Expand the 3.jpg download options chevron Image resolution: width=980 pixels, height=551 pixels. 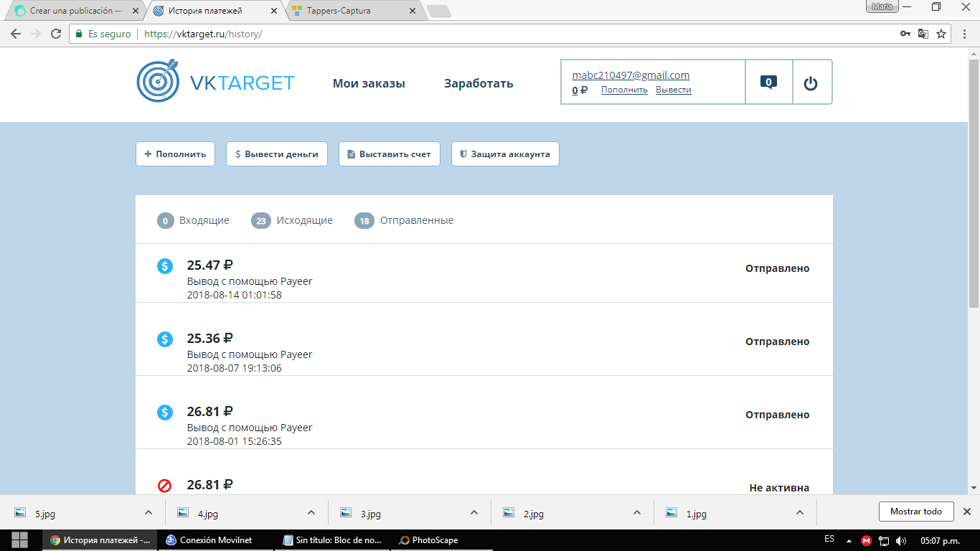pos(474,512)
